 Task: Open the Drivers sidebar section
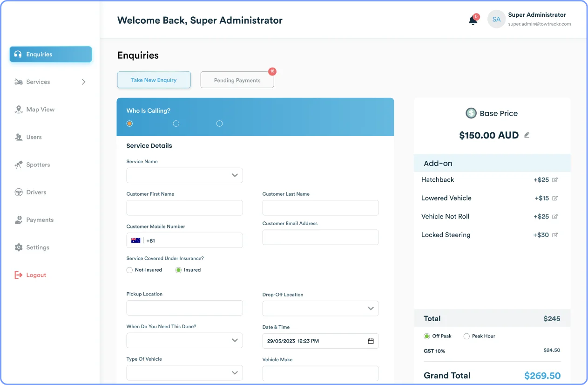[x=36, y=192]
